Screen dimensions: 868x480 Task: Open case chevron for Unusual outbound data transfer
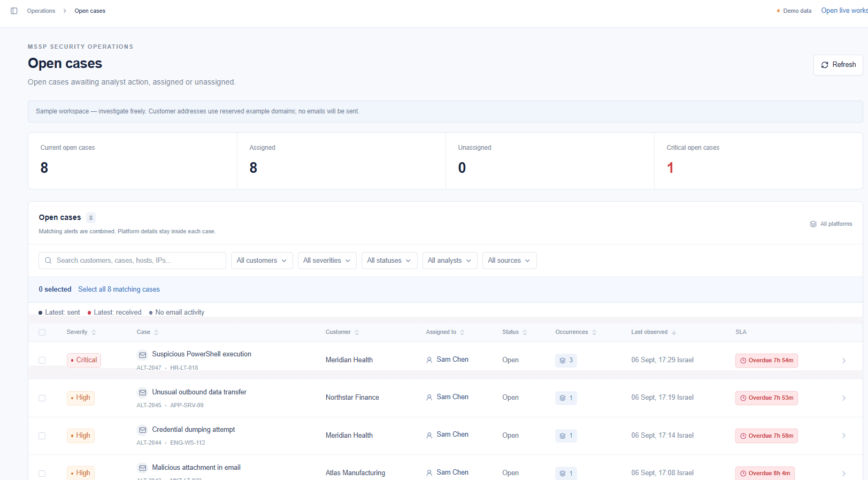844,398
